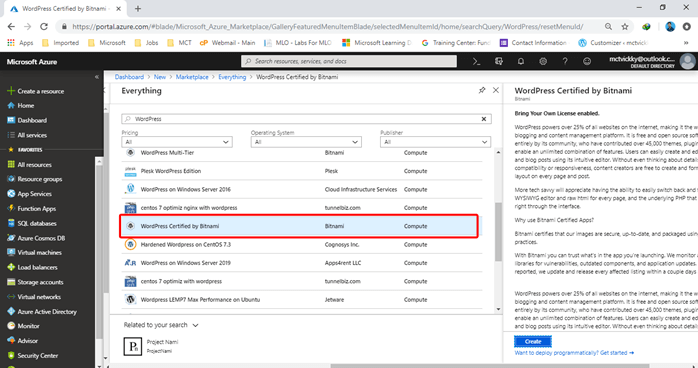Open Azure Cloud Shell icon

[476, 61]
